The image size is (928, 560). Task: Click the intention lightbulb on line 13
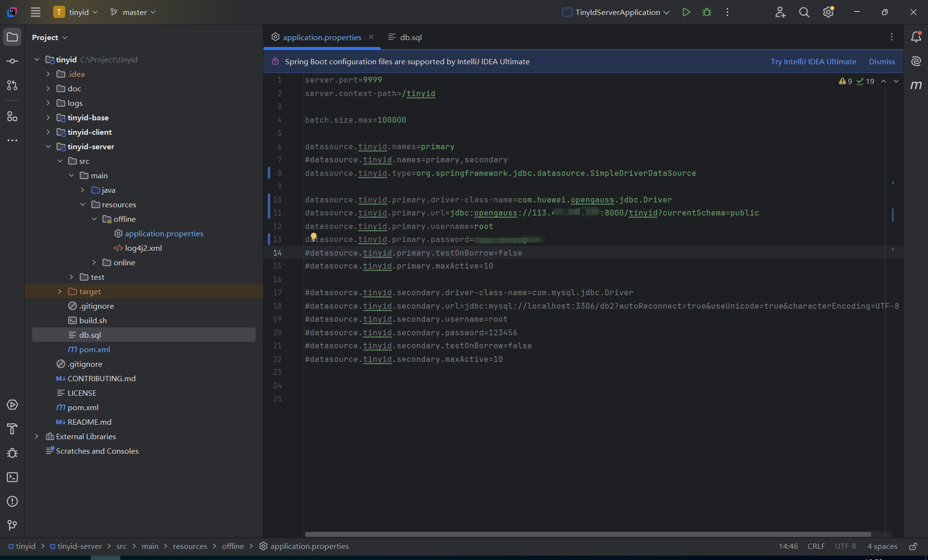point(313,236)
